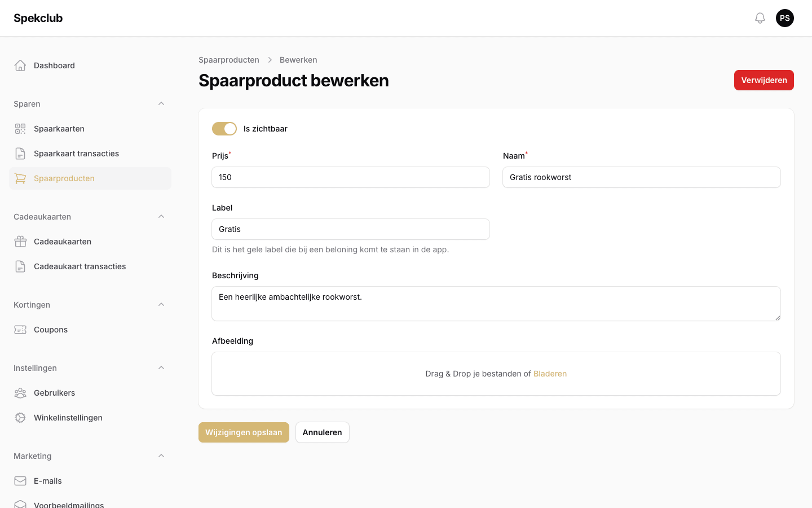
Task: Click the Cadeaukaart transacties document icon
Action: pos(20,266)
